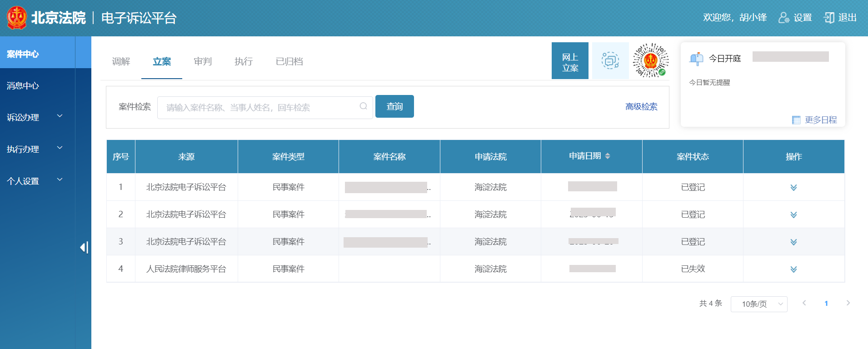Viewport: 868px width, 349px height.
Task: Click the mailbox icon beside 今日开庭
Action: pyautogui.click(x=696, y=59)
